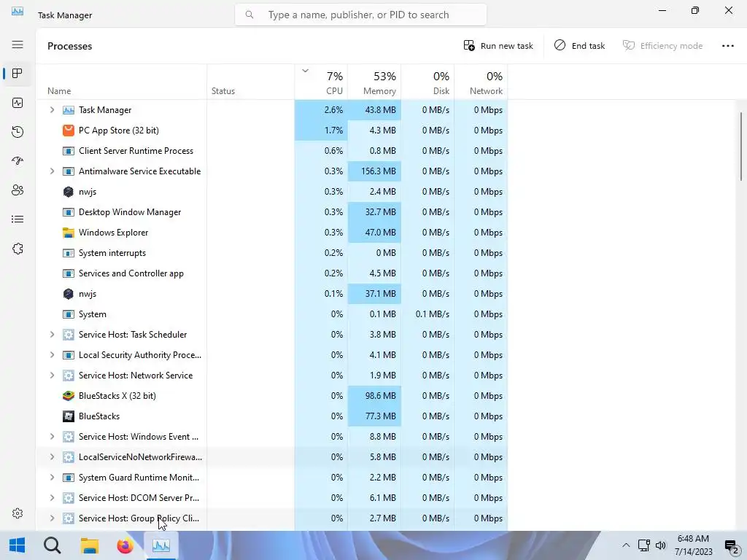Select the Desktop Window Manager row
Viewport: 747px width, 560px height.
(x=271, y=212)
